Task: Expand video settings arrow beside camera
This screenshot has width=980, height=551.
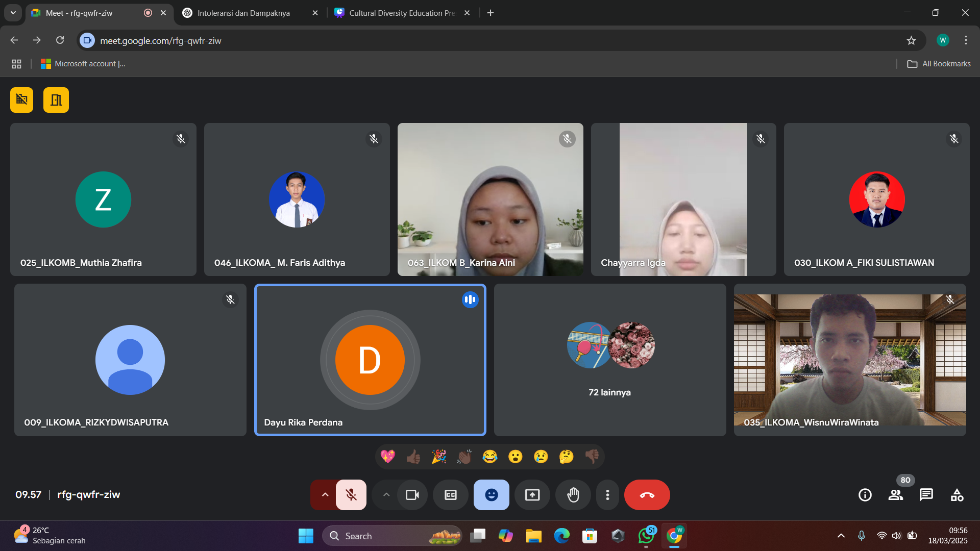Action: coord(386,495)
